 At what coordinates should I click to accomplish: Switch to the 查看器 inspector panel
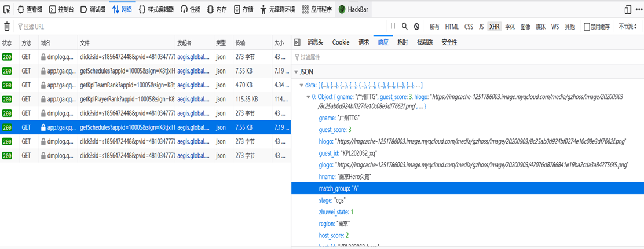coord(30,9)
